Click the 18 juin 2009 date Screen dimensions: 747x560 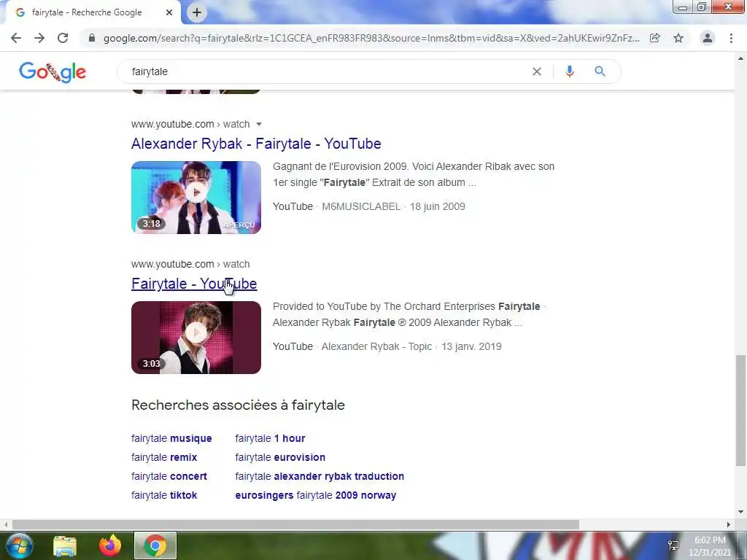tap(438, 206)
